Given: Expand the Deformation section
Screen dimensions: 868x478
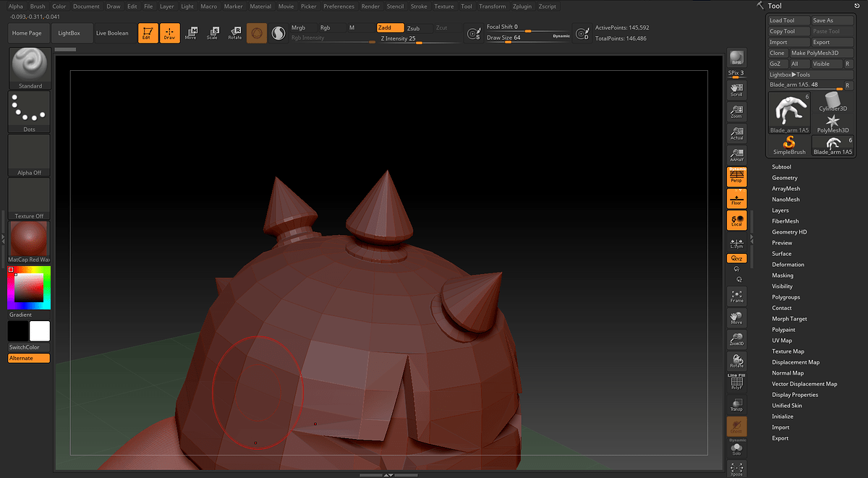Looking at the screenshot, I should [788, 265].
